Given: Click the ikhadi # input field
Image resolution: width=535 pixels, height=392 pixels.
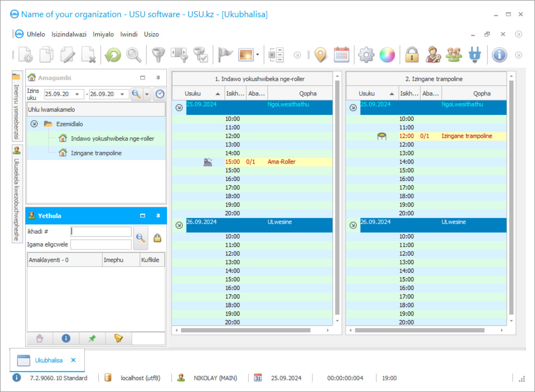Looking at the screenshot, I should pyautogui.click(x=101, y=231).
